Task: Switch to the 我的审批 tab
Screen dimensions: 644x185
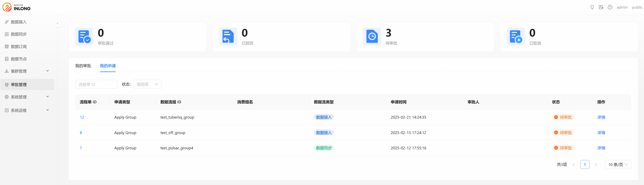Action: (83, 66)
